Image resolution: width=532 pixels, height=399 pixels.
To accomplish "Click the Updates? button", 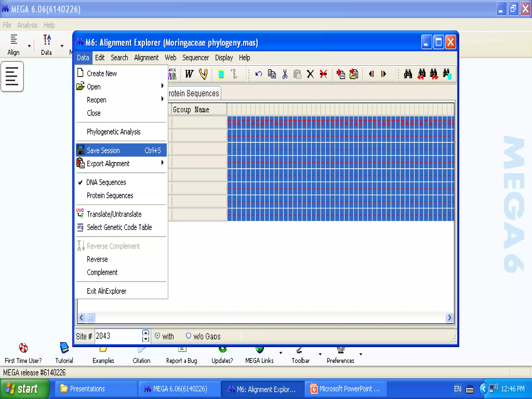I will tap(222, 355).
